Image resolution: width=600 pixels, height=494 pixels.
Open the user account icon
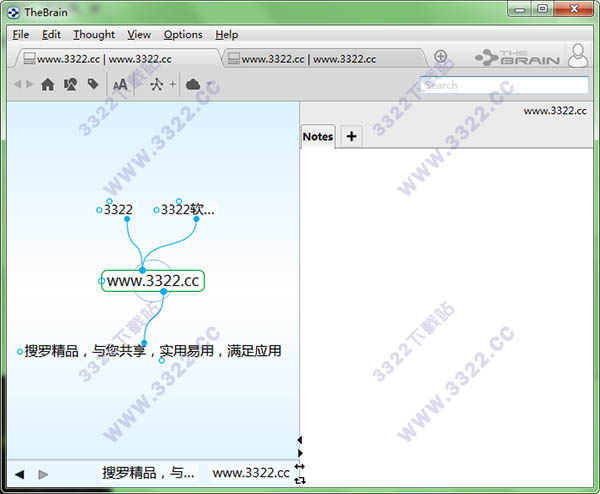pos(578,55)
